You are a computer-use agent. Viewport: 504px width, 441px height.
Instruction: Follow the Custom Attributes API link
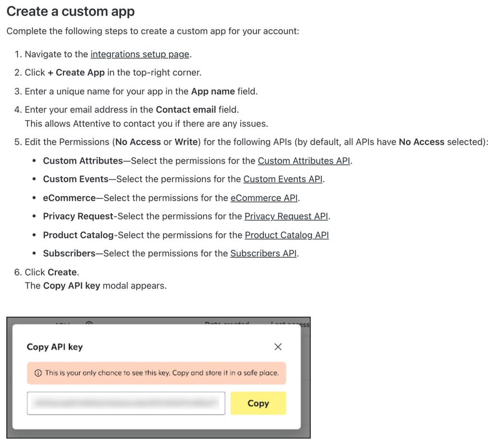pos(304,160)
